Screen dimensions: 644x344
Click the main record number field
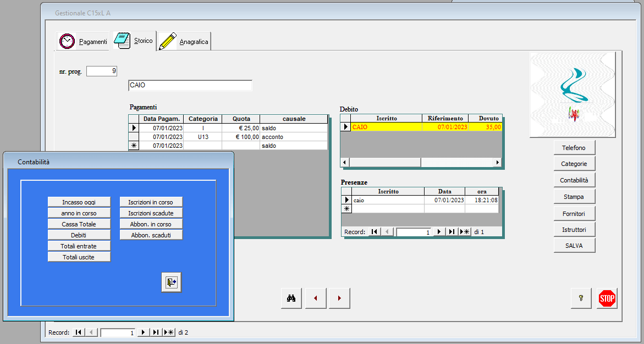point(118,333)
